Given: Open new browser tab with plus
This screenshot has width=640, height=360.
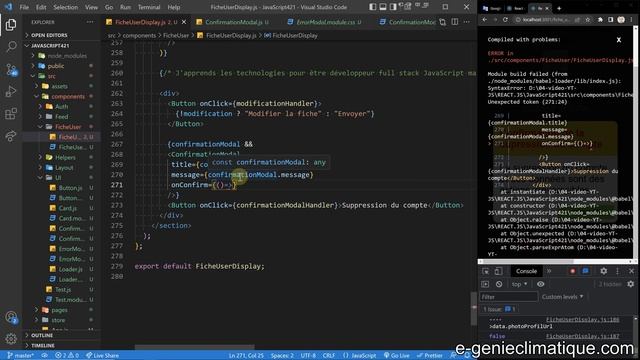Looking at the screenshot, I should (559, 8).
